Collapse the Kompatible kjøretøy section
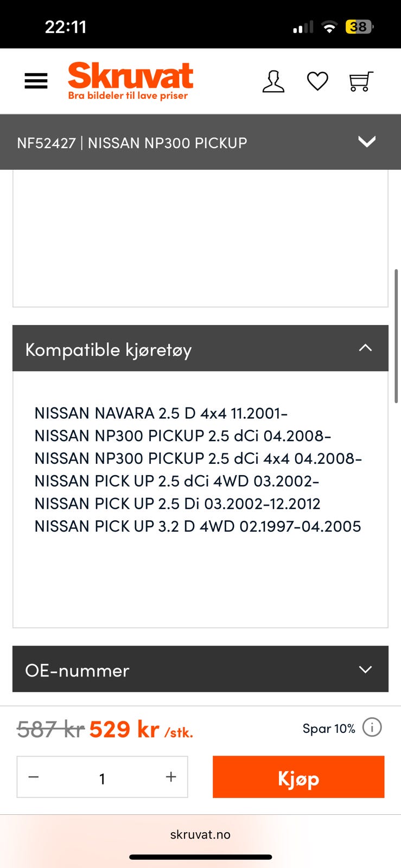 (x=365, y=348)
